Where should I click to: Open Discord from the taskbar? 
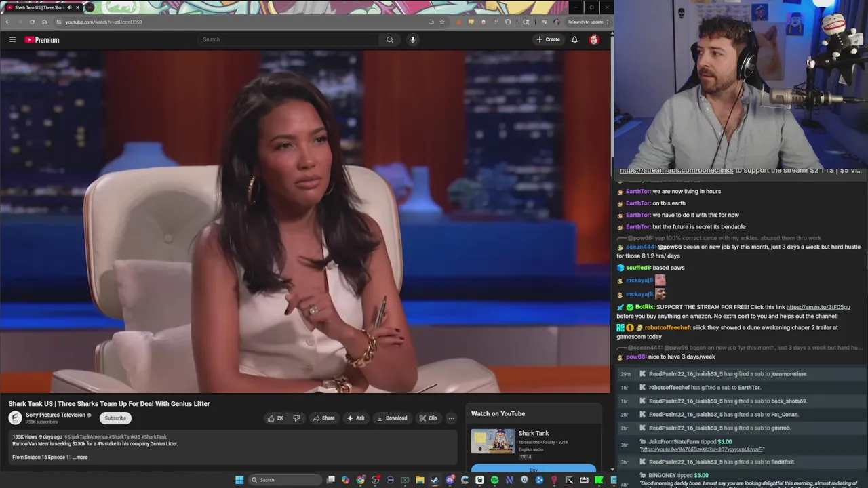click(450, 480)
